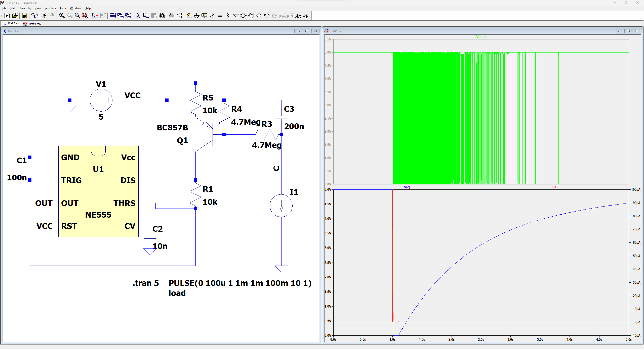Click the 100µA right axis label
Screen dimensions: 644x350
click(636, 190)
